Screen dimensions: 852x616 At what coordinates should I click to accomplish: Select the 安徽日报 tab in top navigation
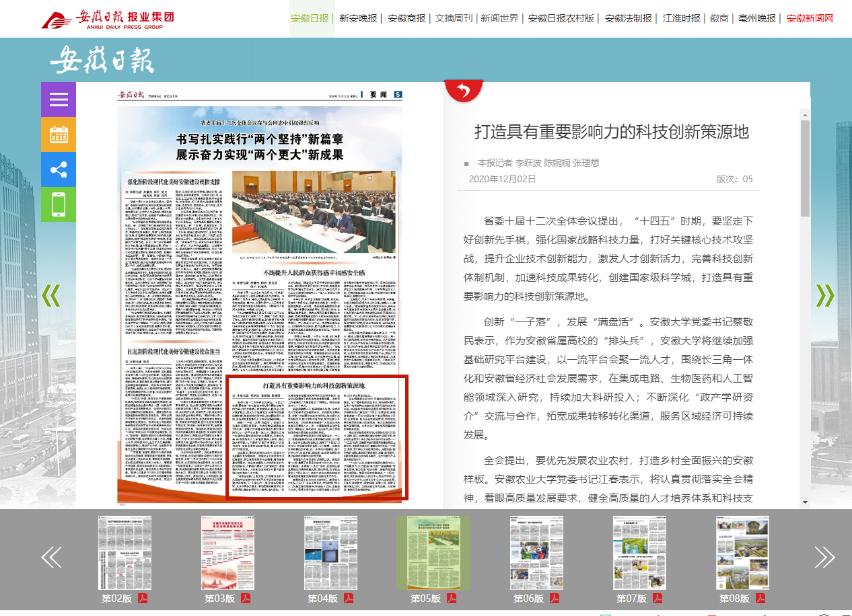pos(310,18)
